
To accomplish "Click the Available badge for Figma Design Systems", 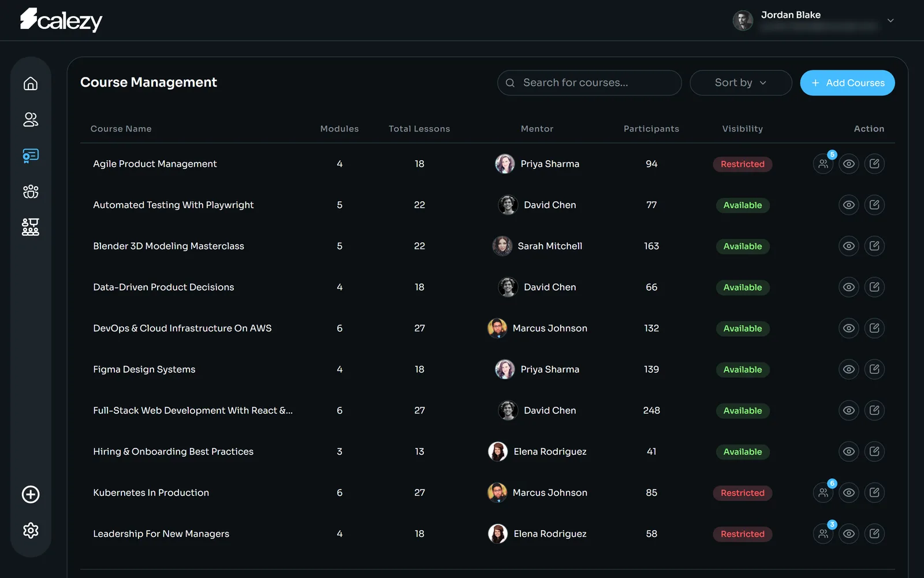I will coord(743,369).
